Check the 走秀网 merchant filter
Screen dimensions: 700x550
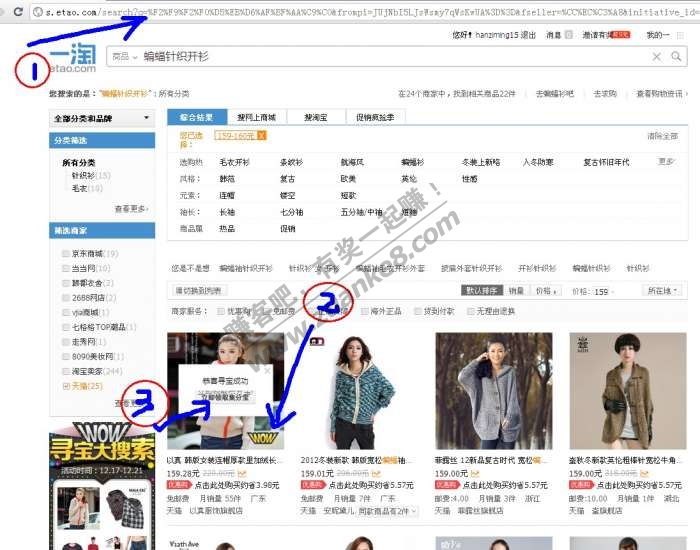66,342
